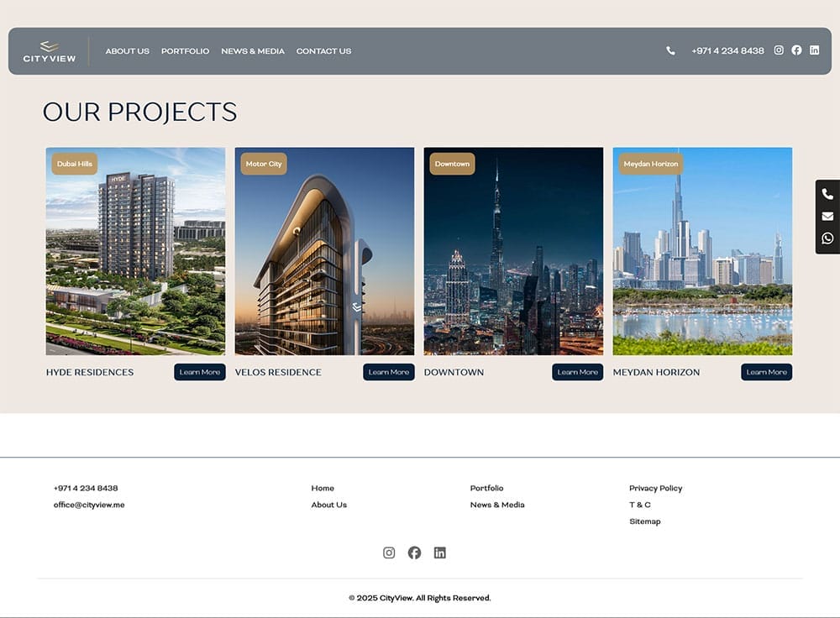Open the About Us navigation menu item

127,51
